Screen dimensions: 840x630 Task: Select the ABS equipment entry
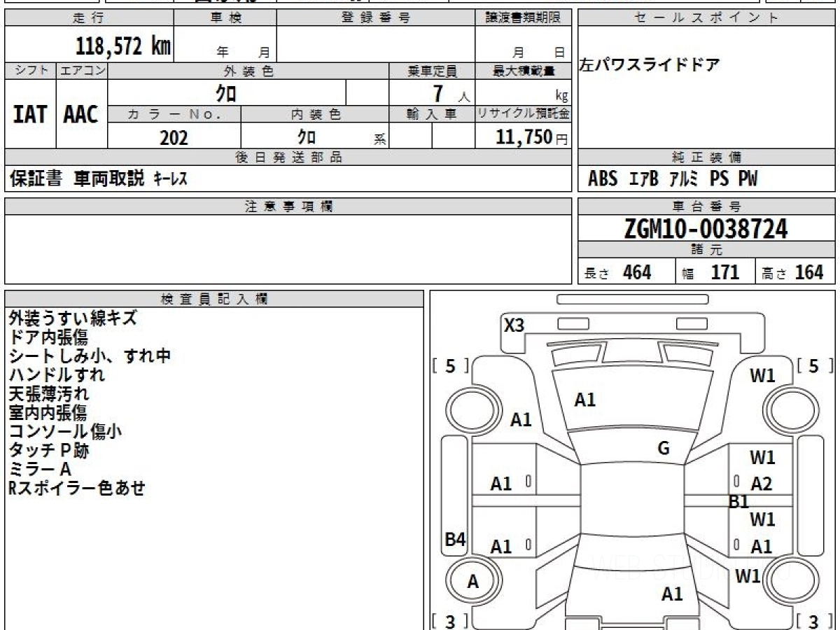point(603,179)
